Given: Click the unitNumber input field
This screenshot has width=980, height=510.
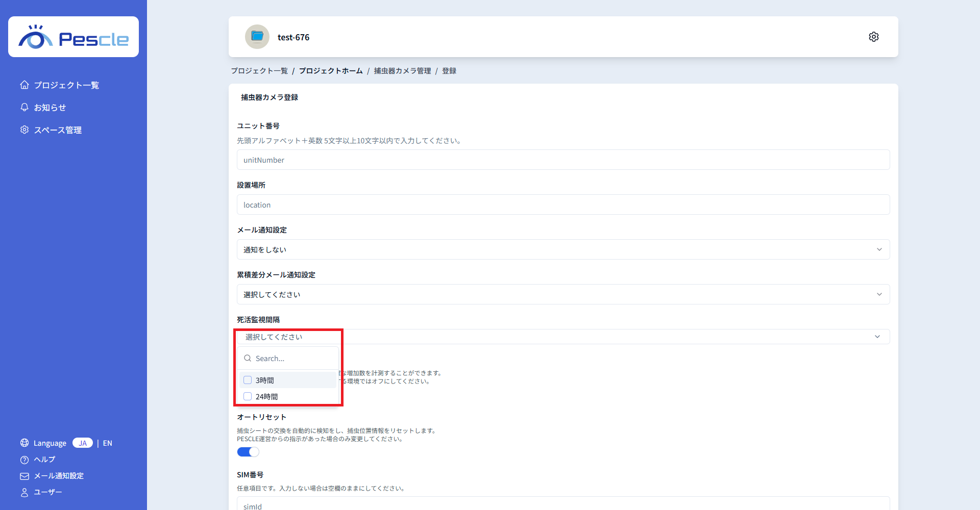Looking at the screenshot, I should (x=562, y=160).
